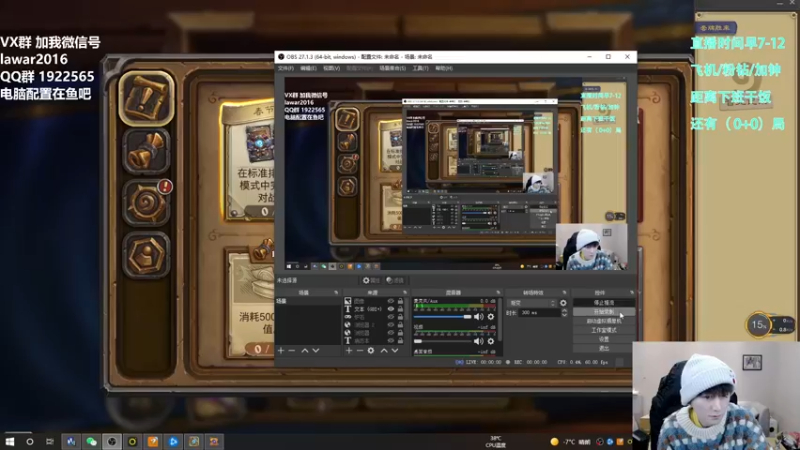Adjust second mixer channel volume slider

click(443, 341)
